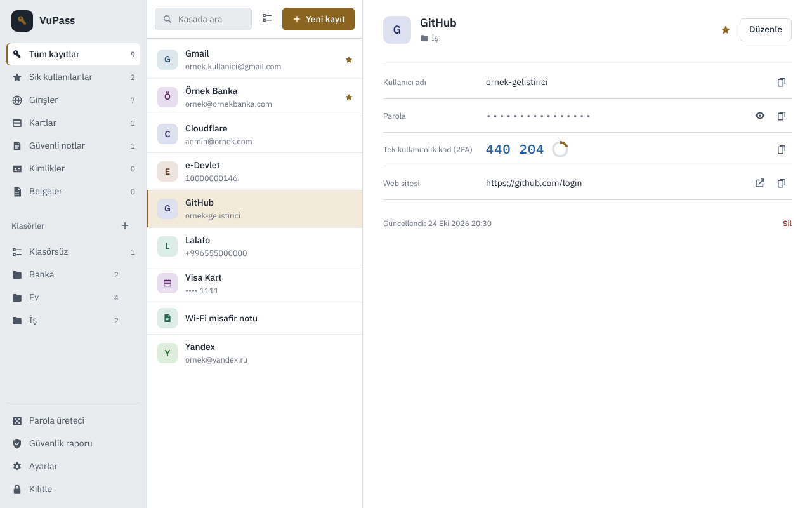This screenshot has height=508, width=812.
Task: Open the e-Devlet record
Action: 254,171
